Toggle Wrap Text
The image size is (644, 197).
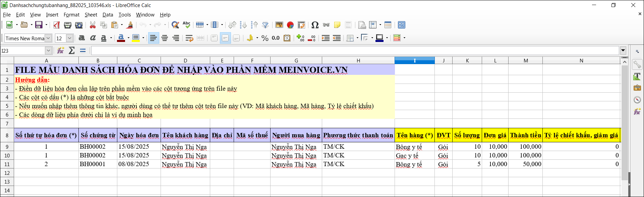[189, 38]
